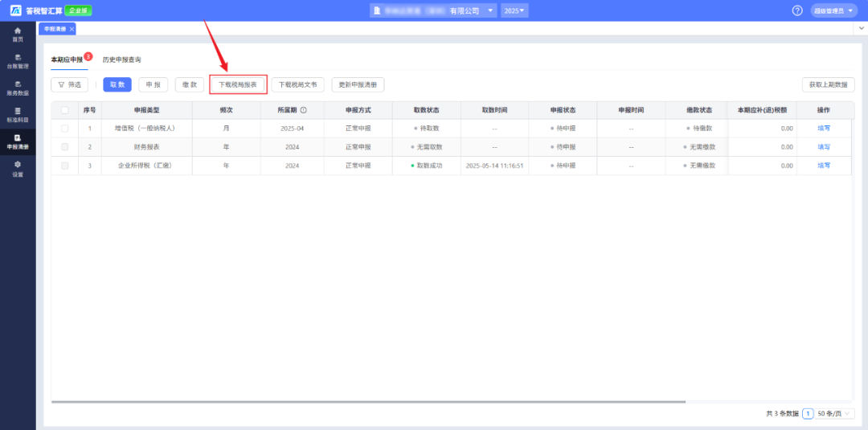Click 更新申报清册 button
The height and width of the screenshot is (430, 868).
pos(358,84)
